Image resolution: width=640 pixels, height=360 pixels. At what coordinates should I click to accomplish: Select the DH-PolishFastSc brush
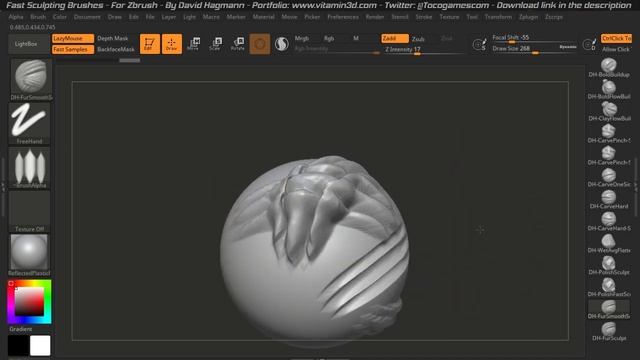coord(609,288)
